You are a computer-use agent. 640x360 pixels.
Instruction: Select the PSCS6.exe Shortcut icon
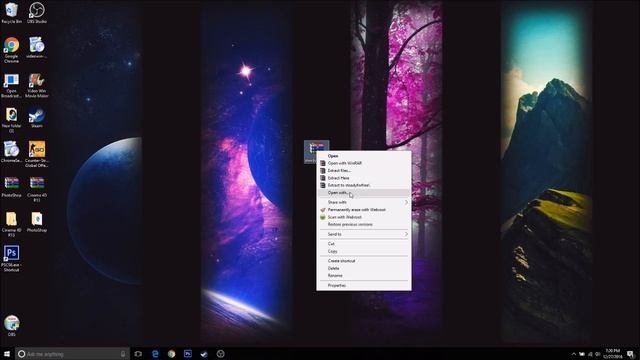point(11,259)
